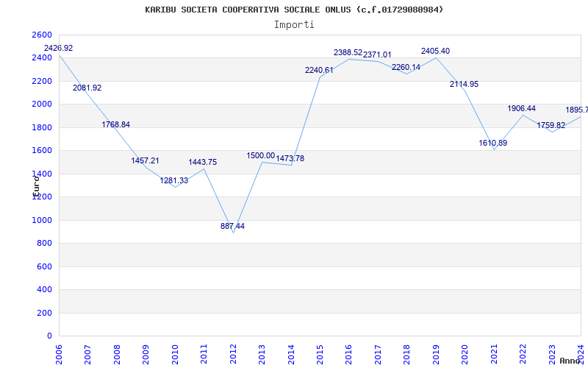Select the x-axis year 2010
Viewport: 588px width, 368px height.
pos(175,354)
